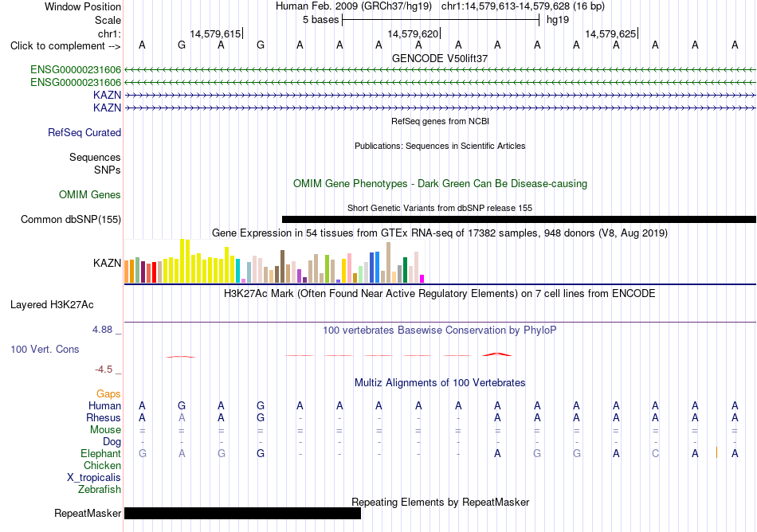Select the Chicken alignment row label
This screenshot has width=757, height=532.
click(x=102, y=465)
